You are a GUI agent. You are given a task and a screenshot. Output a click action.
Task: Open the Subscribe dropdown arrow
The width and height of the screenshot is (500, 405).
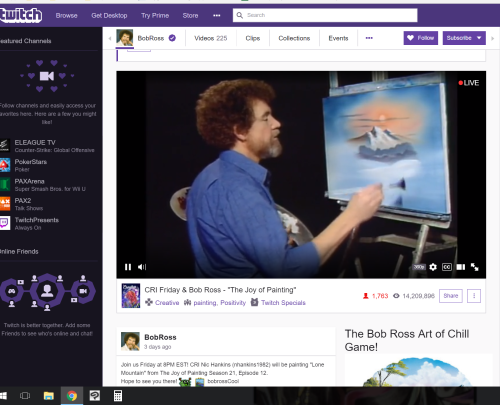pyautogui.click(x=479, y=38)
